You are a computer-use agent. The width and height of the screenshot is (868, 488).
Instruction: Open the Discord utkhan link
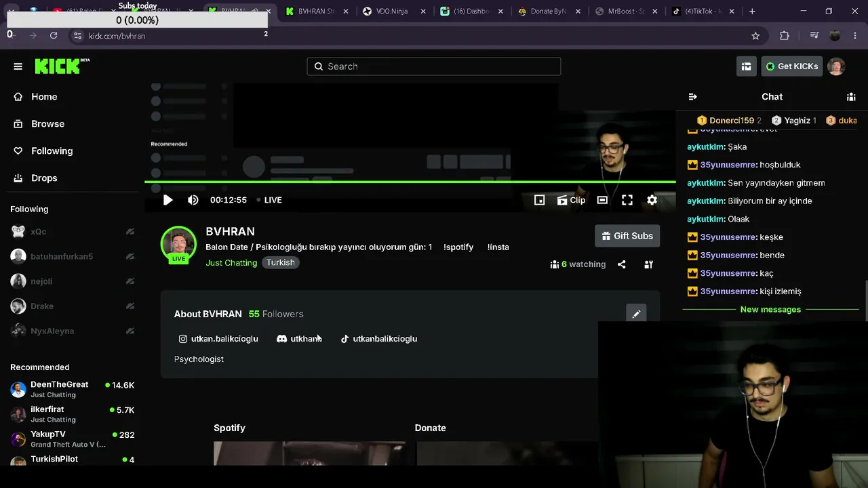point(299,339)
